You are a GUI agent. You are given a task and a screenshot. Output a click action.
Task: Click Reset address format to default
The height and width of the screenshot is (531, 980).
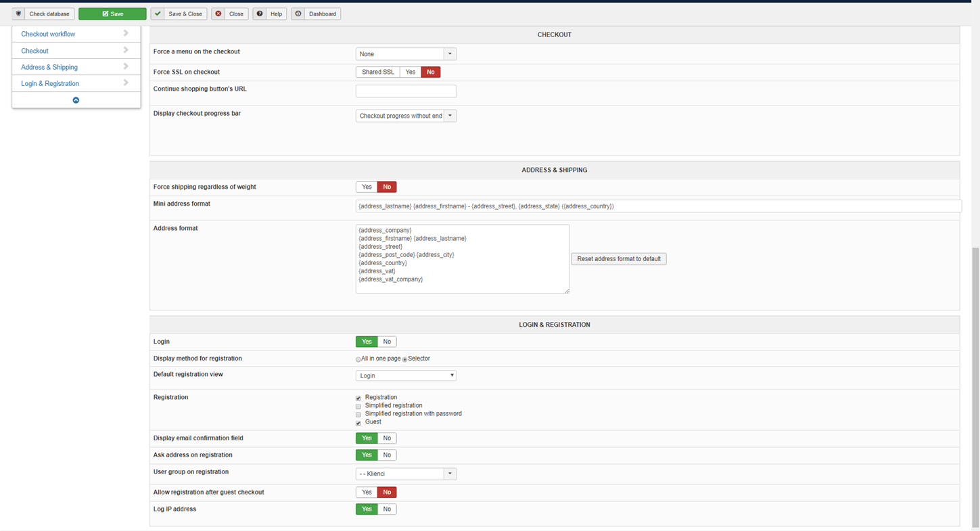(619, 259)
